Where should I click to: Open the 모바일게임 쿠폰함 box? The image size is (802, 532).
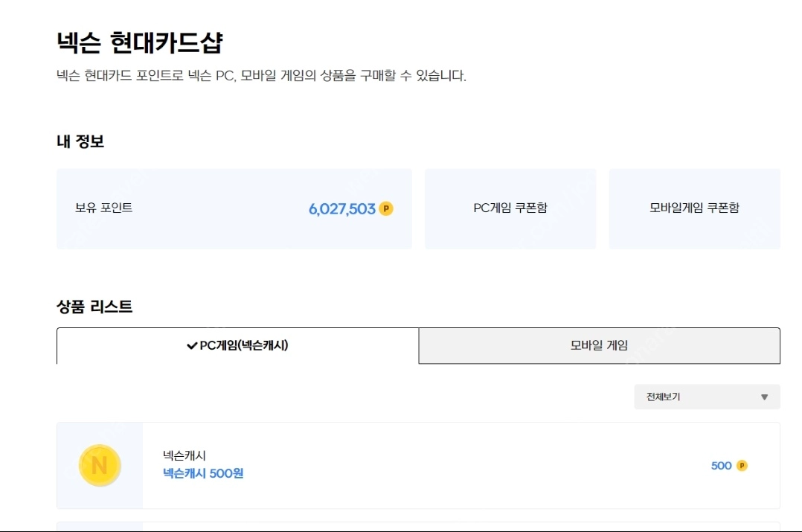pyautogui.click(x=695, y=208)
